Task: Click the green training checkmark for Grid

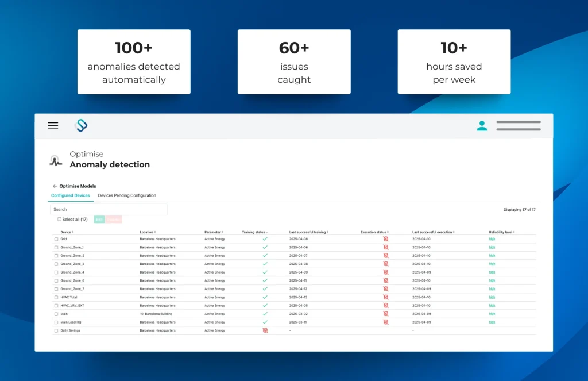Action: tap(265, 238)
